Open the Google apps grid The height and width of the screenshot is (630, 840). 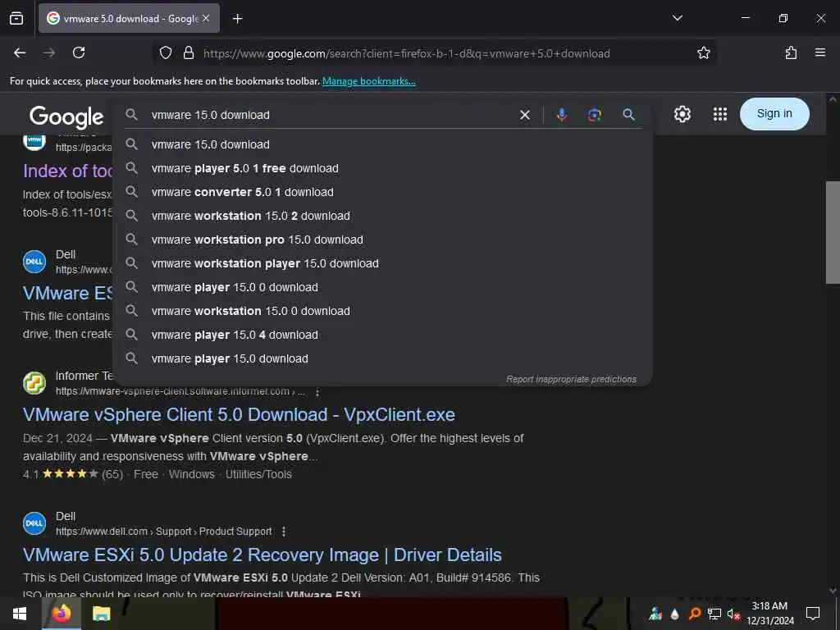pyautogui.click(x=720, y=114)
